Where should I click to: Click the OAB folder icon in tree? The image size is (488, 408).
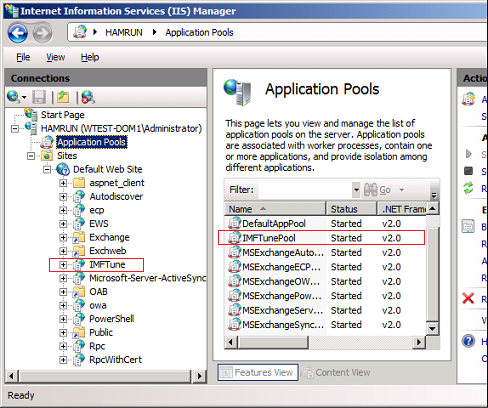point(79,292)
